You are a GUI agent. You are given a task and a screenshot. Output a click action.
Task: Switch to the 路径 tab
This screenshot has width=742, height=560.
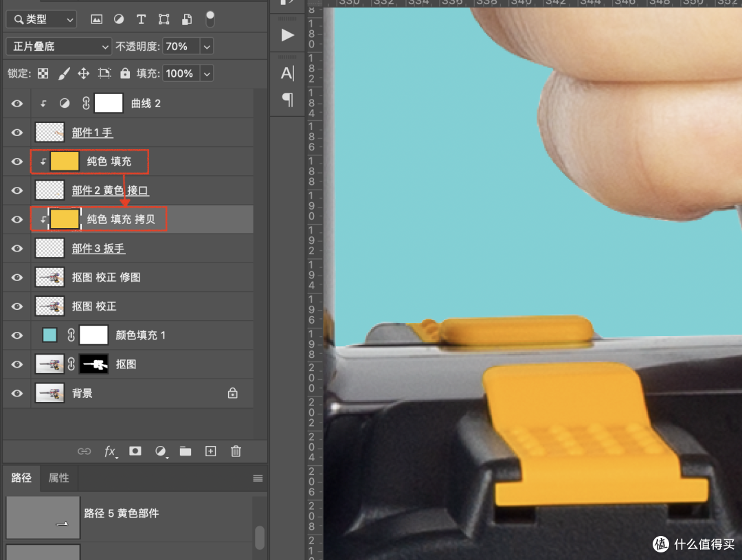(21, 478)
